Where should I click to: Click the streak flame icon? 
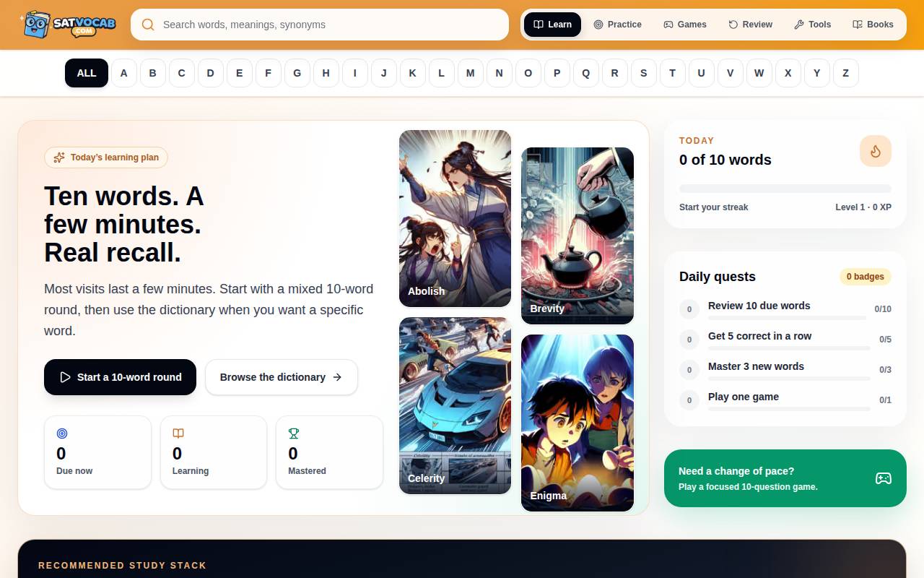[876, 151]
